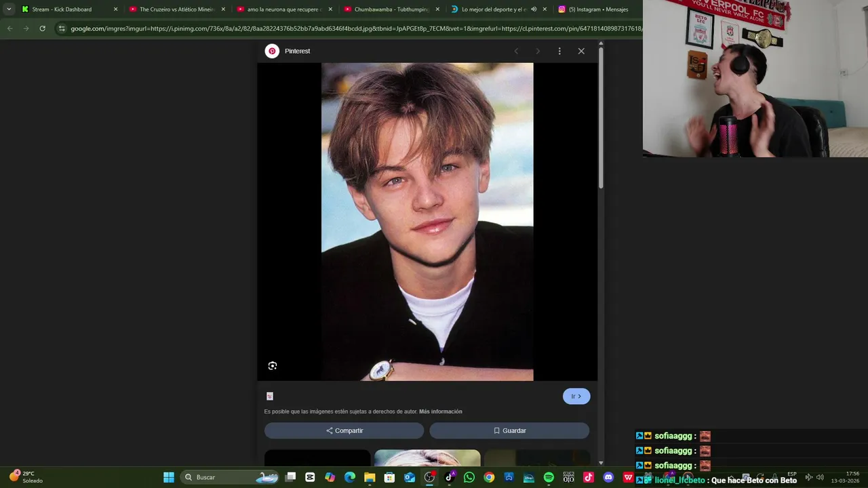
Task: Close the Google image preview panel
Action: (x=581, y=51)
